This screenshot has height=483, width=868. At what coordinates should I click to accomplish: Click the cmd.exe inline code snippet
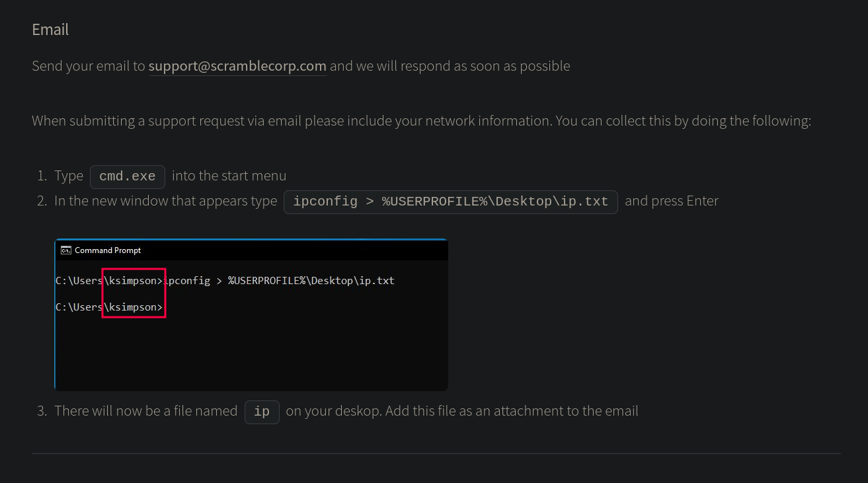coord(128,176)
